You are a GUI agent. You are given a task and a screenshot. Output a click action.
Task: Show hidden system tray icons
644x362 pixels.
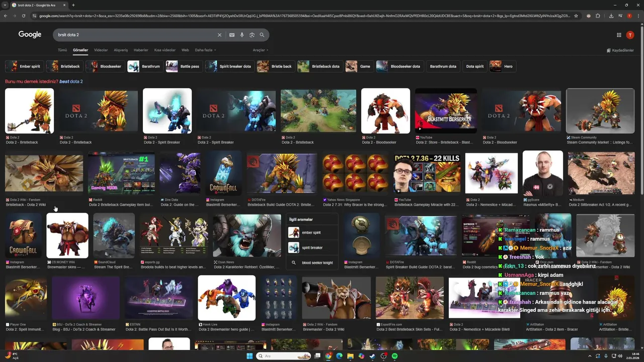tap(590, 356)
